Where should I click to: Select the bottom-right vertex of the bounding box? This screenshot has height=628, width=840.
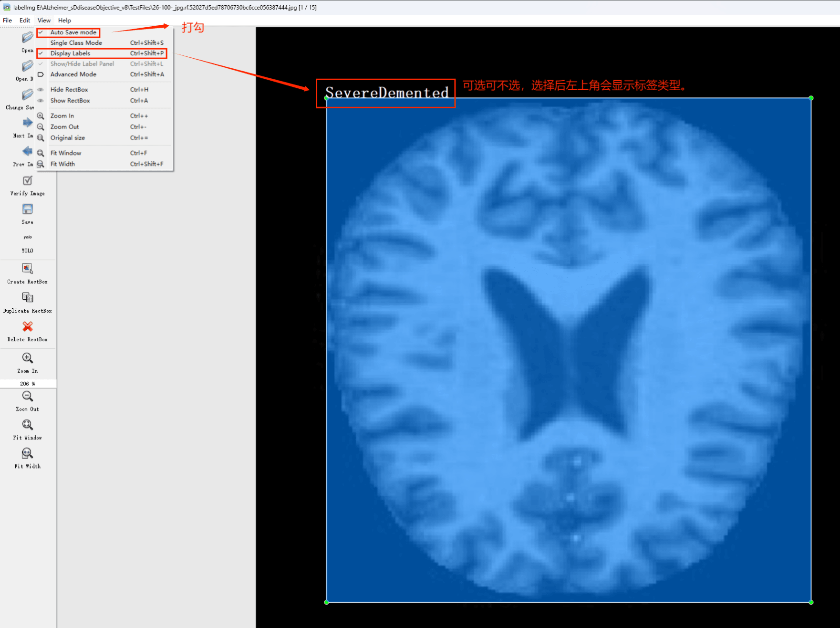pyautogui.click(x=811, y=602)
